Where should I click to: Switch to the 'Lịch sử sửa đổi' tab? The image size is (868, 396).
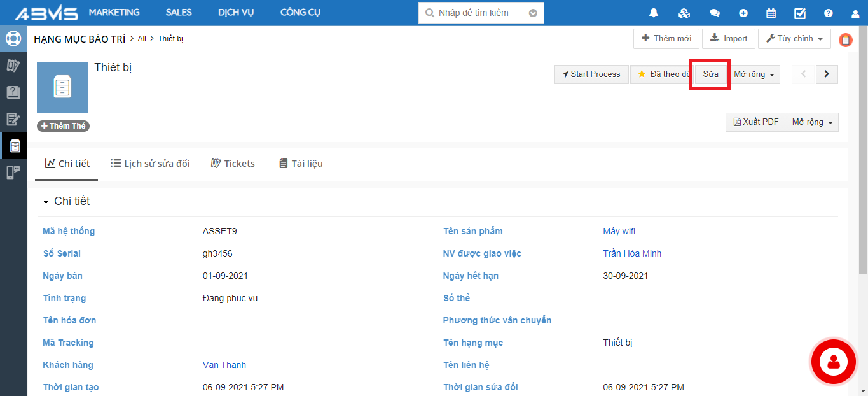tap(150, 164)
